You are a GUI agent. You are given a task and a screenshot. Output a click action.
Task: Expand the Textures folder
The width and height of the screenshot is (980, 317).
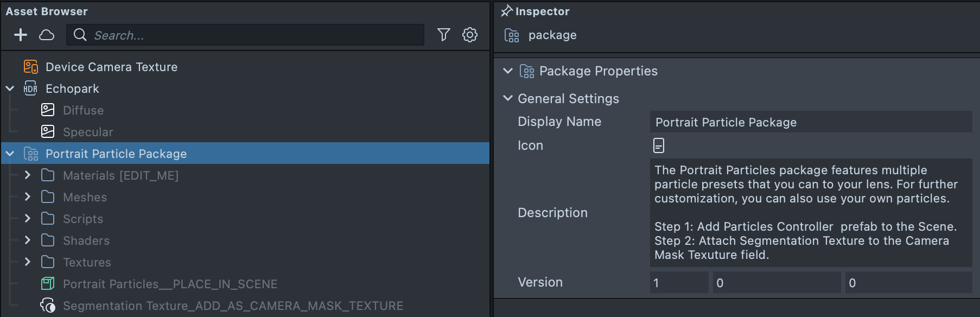[28, 262]
